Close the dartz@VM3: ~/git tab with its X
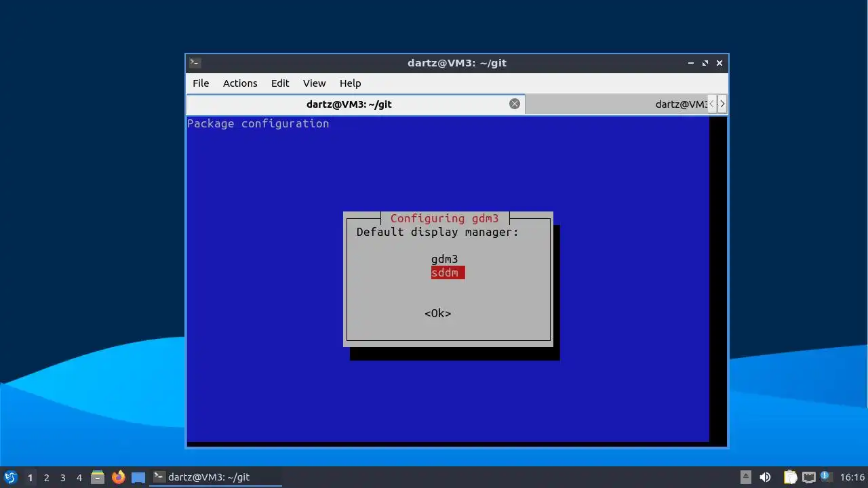Image resolution: width=868 pixels, height=488 pixels. (x=515, y=104)
